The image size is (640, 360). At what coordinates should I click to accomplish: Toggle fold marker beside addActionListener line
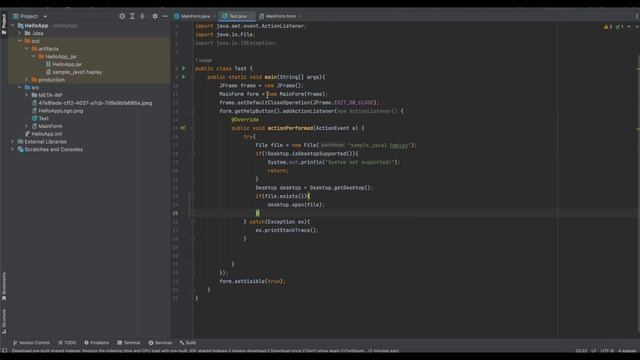coord(193,111)
